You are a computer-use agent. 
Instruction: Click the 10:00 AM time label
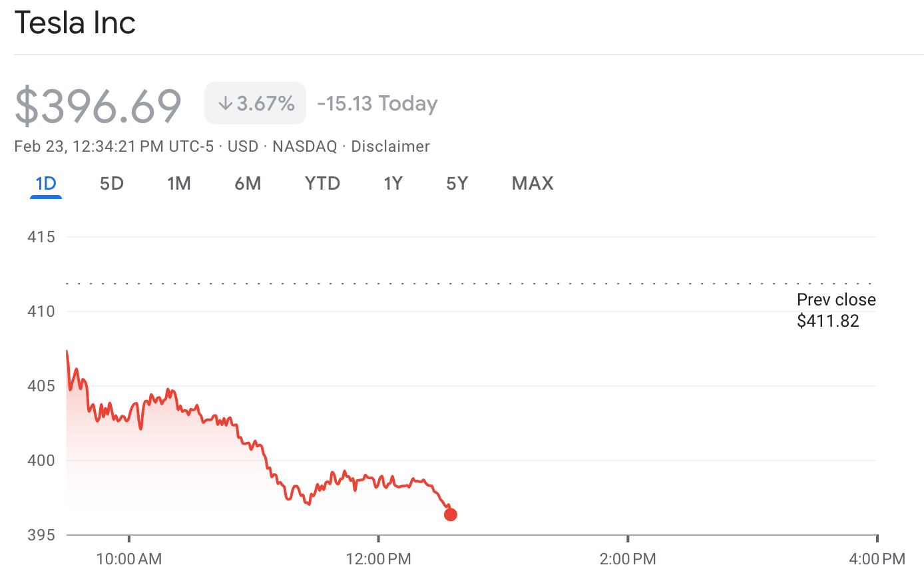129,559
